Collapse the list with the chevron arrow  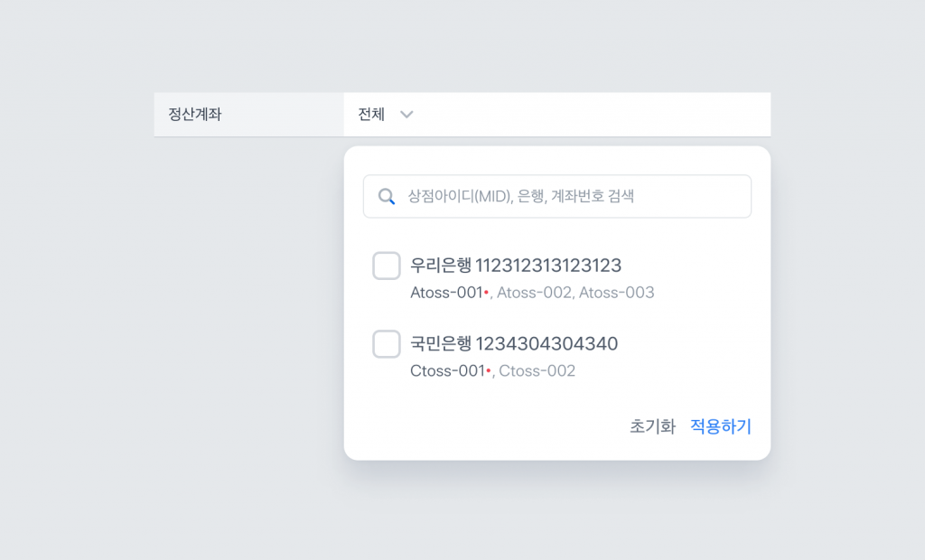pos(406,115)
